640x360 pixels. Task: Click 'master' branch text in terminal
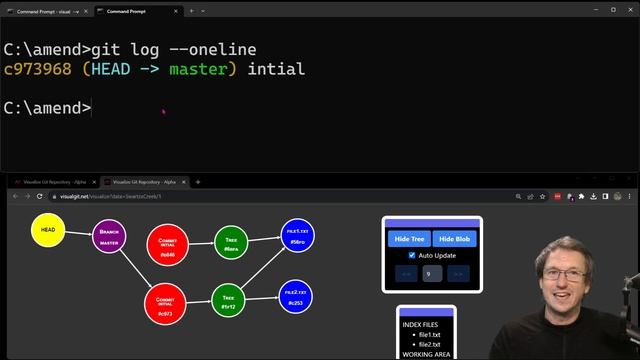(x=198, y=69)
